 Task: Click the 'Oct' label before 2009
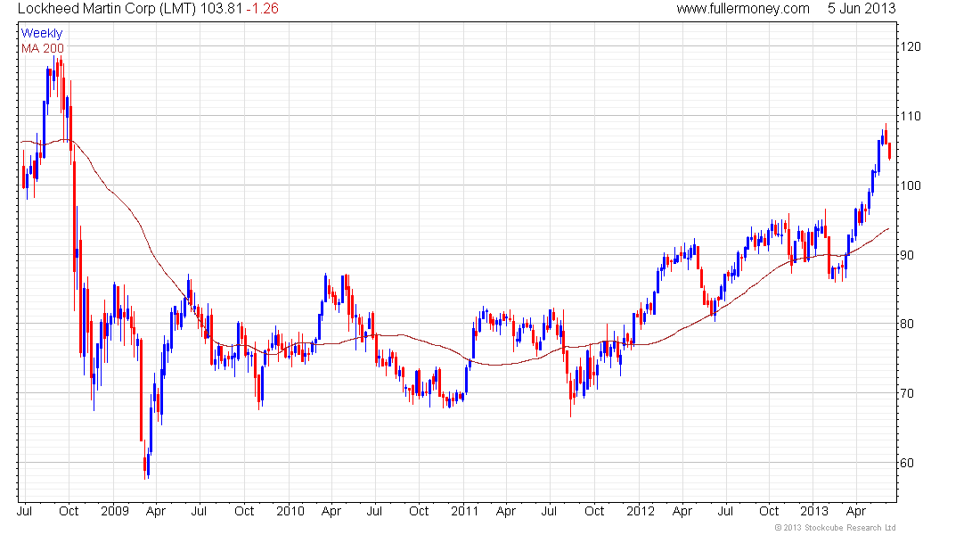pyautogui.click(x=69, y=511)
